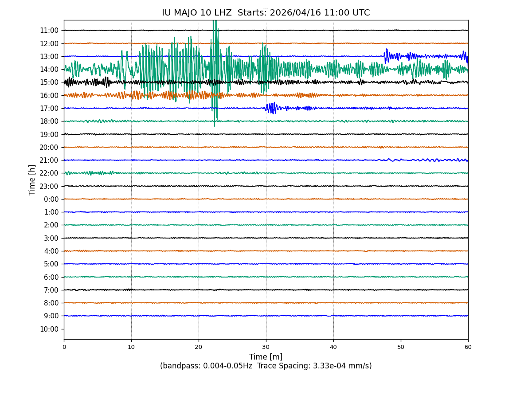This screenshot has height=399, width=532.
Task: Click the '10:00' label at the bottom of the y-axis
Action: tap(49, 329)
